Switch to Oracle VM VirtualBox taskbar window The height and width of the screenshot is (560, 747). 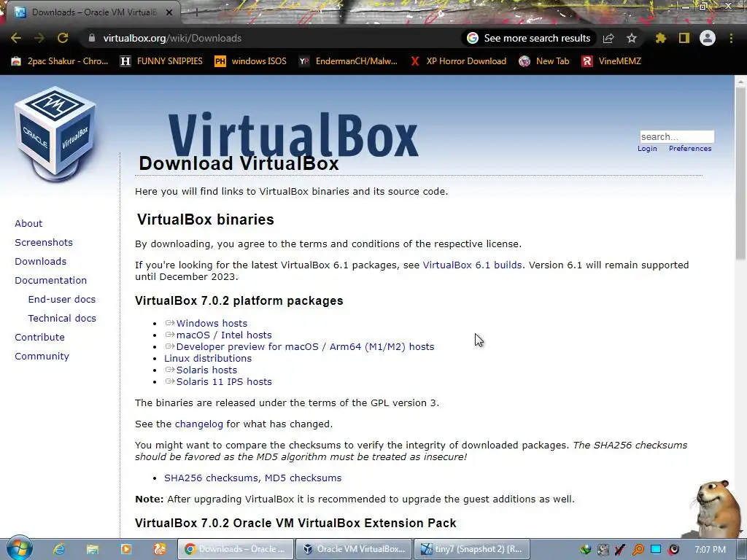pos(354,549)
